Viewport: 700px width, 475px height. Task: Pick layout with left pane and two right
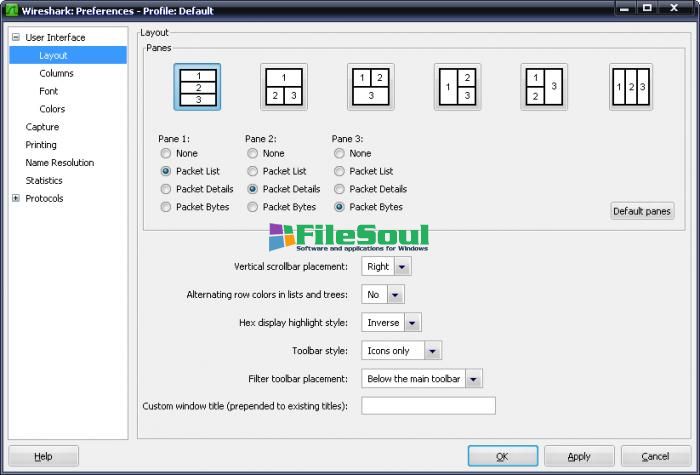pos(457,87)
